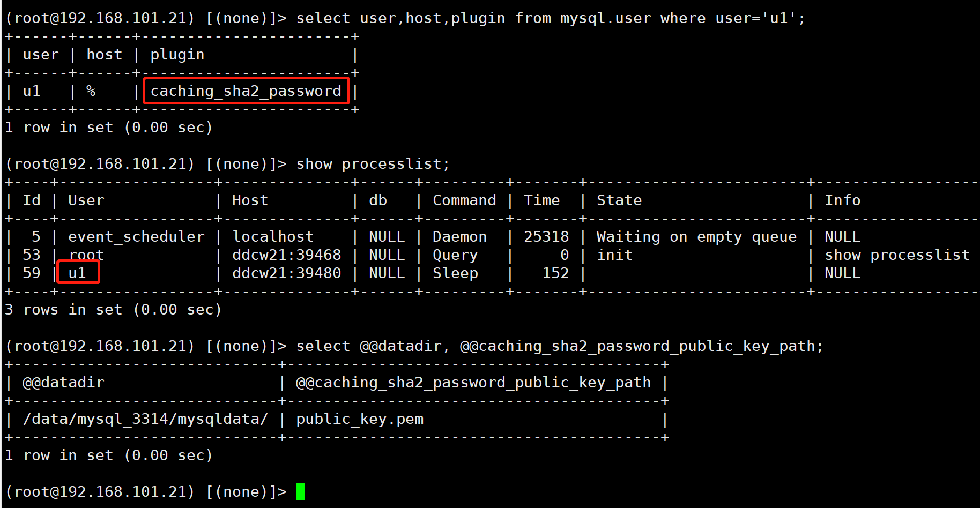This screenshot has width=980, height=508.
Task: Click the public_key.pem value
Action: pos(360,419)
